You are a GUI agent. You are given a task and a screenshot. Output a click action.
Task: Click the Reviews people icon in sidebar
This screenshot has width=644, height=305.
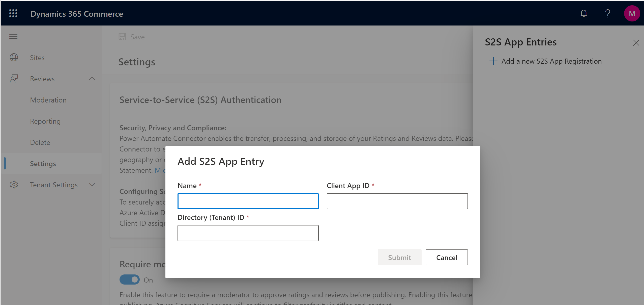14,78
